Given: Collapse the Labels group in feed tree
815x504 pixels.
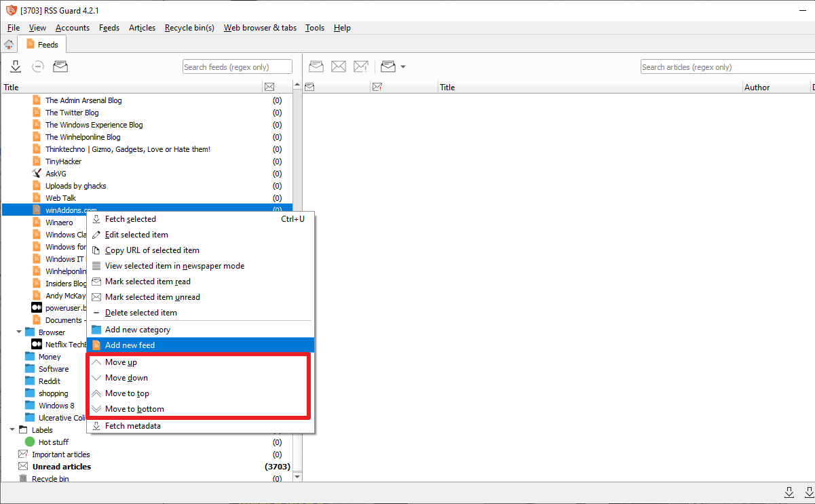Looking at the screenshot, I should 12,430.
